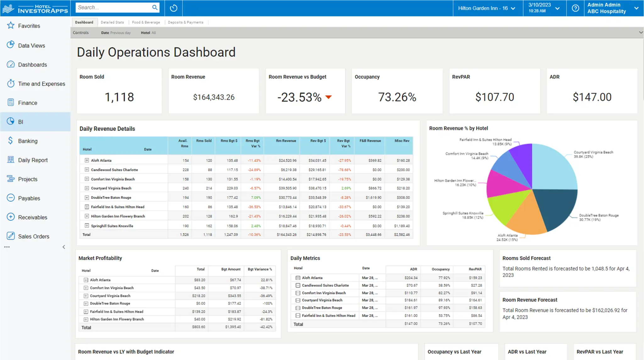644x360 pixels.
Task: Expand Springhill Suites Knoxville revenue row
Action: coord(87,226)
